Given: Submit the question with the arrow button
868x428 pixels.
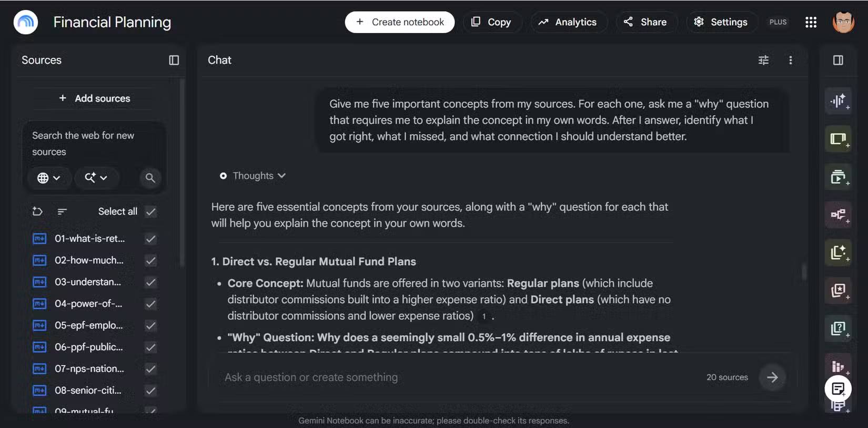Looking at the screenshot, I should coord(772,377).
